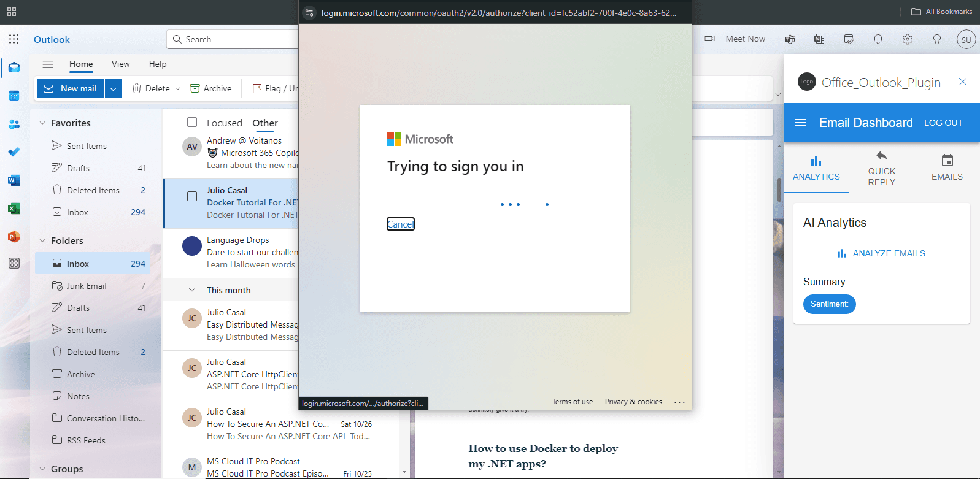Open RSS Feeds folder
This screenshot has height=479, width=980.
tap(93, 440)
